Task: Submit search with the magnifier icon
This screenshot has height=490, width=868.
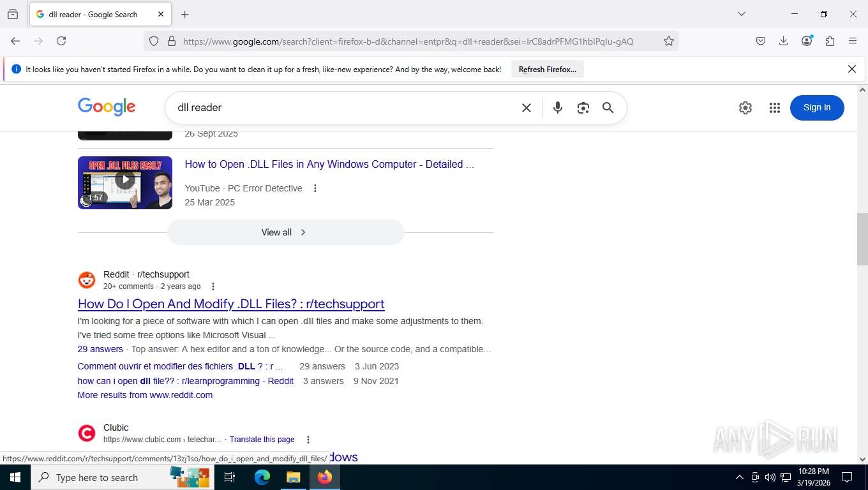Action: [x=608, y=108]
